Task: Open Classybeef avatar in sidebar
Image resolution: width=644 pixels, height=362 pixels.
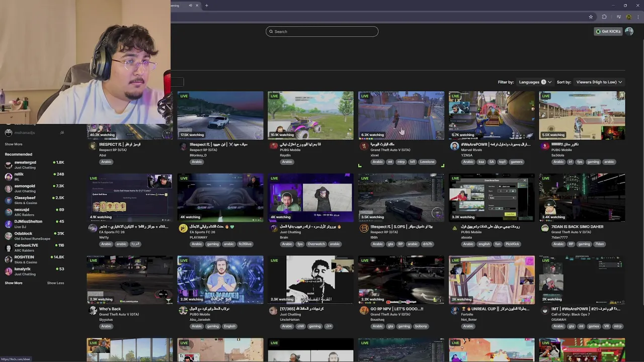Action: pos(8,200)
